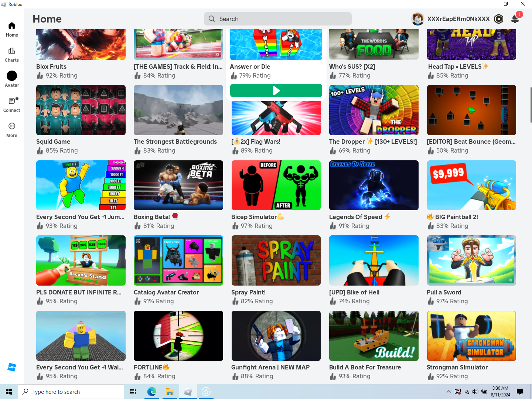Image resolution: width=532 pixels, height=399 pixels.
Task: Open the Legends Of Speed thumbnail
Action: tap(374, 185)
